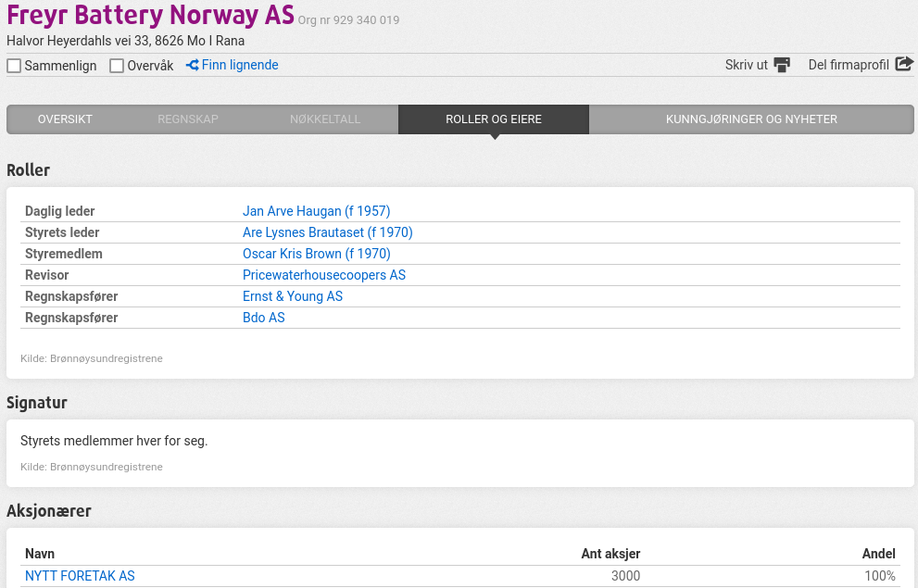Screen dimensions: 918x588
Task: Open the Pricewaterhousecoopers AS auditor link
Action: coord(323,275)
